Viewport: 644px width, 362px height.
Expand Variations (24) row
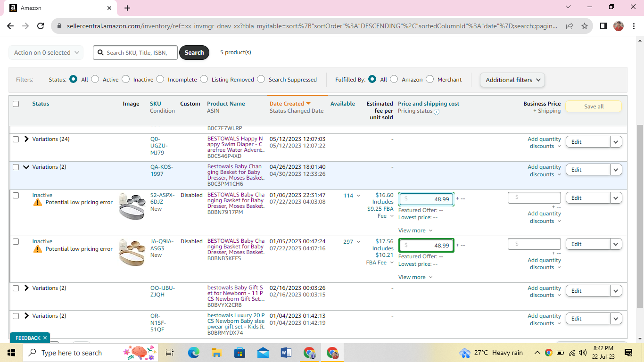(x=26, y=139)
